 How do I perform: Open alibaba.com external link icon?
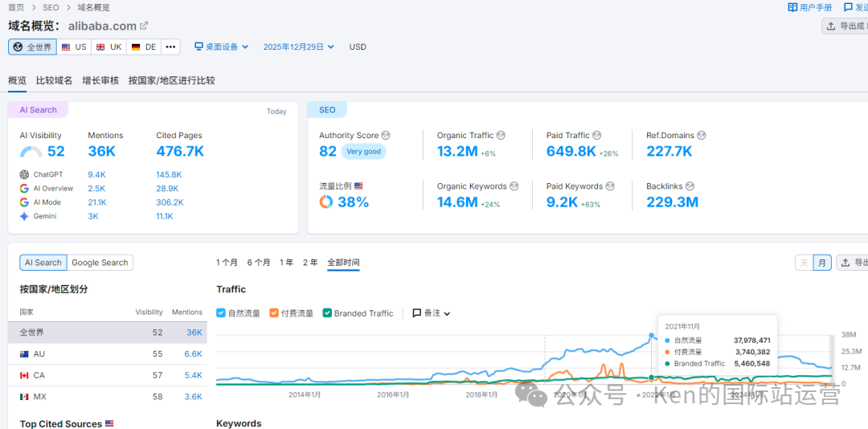pos(144,26)
